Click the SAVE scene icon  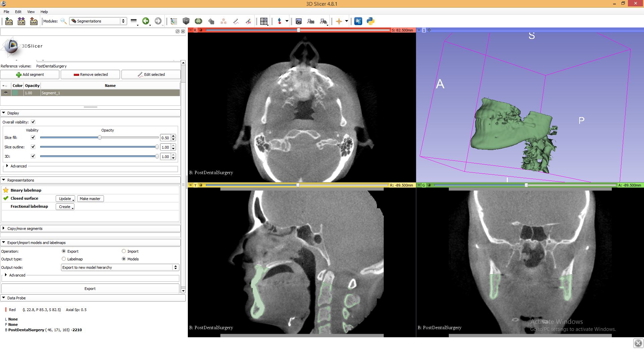[34, 21]
